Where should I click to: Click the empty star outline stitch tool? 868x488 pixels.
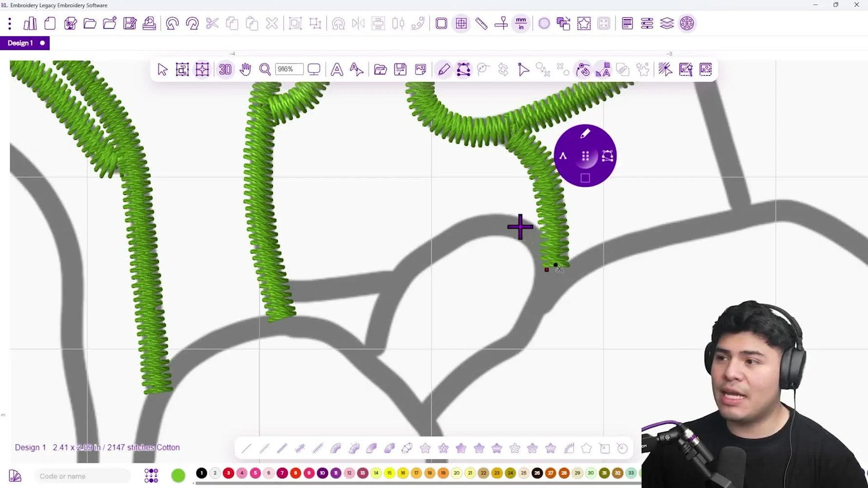pyautogui.click(x=586, y=448)
